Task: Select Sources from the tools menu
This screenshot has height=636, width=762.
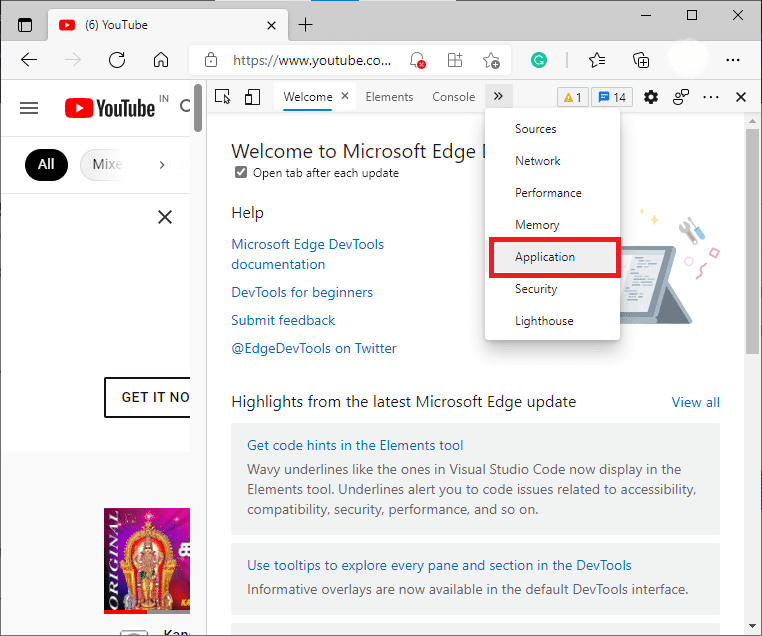Action: pos(553,129)
